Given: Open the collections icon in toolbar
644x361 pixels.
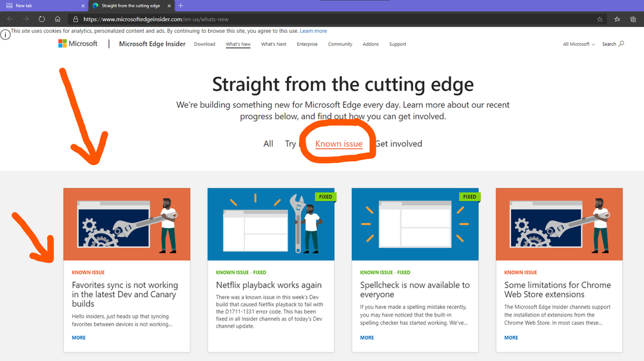Looking at the screenshot, I should (633, 19).
